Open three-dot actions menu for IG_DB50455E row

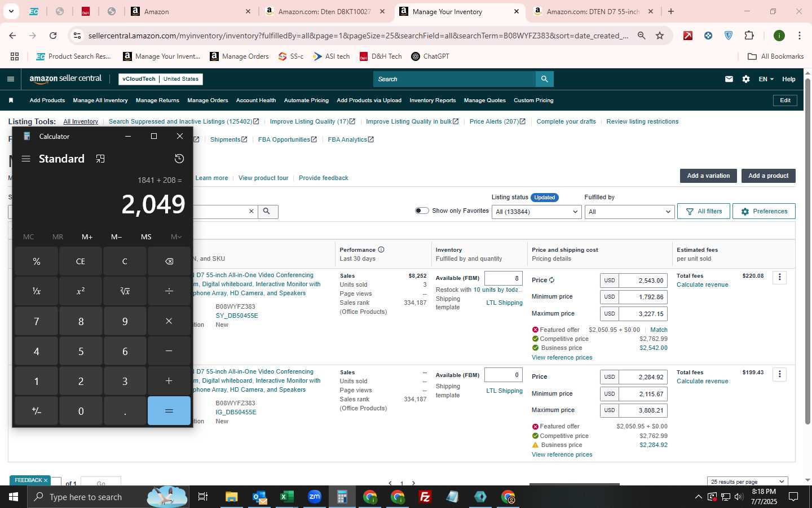click(780, 374)
